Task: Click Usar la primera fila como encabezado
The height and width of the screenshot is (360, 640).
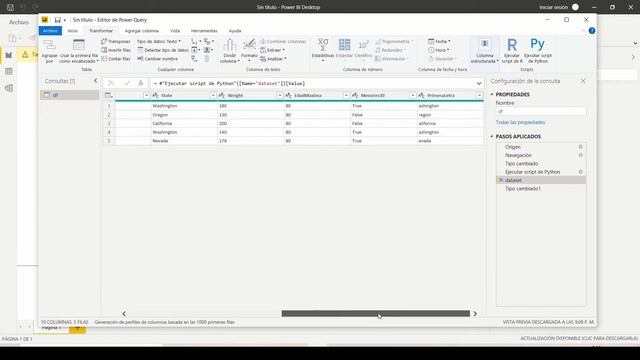Action: (78, 51)
